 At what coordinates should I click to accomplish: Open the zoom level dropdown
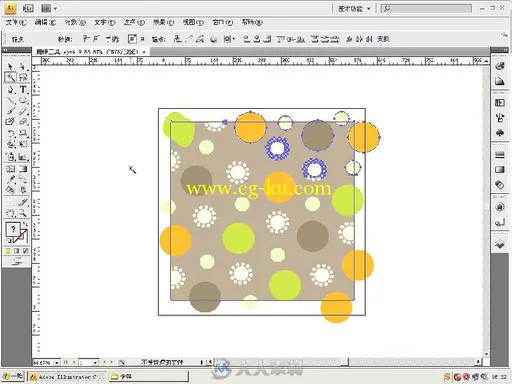pos(57,362)
